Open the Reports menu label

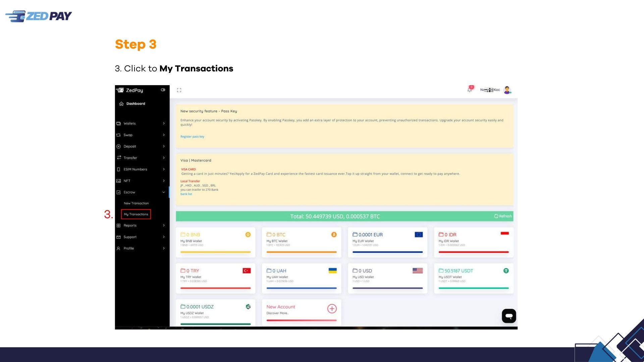(x=130, y=226)
